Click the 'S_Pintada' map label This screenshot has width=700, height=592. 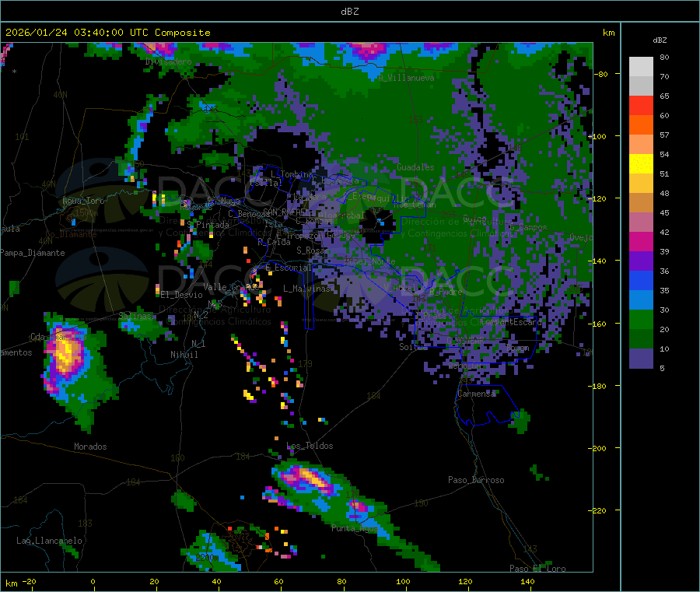point(208,225)
